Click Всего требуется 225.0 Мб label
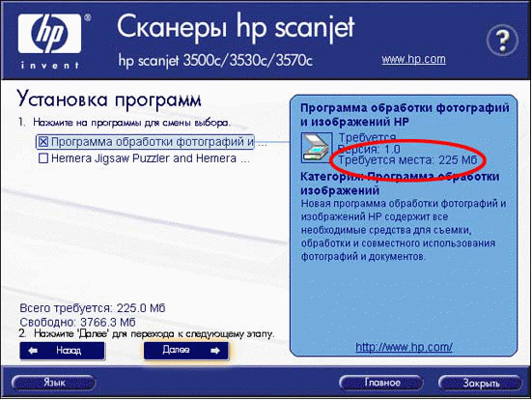This screenshot has width=532, height=400. point(93,308)
